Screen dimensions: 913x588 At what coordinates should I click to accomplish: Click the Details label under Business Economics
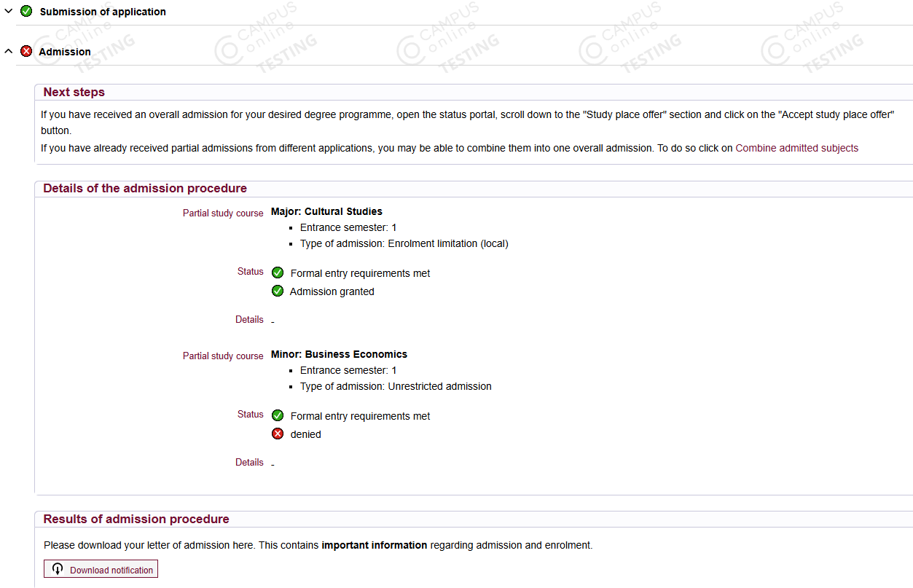[x=249, y=462]
